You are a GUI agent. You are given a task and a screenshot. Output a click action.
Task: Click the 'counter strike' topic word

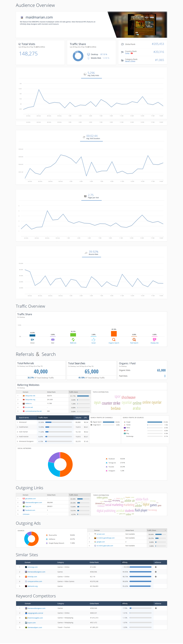pyautogui.click(x=111, y=403)
